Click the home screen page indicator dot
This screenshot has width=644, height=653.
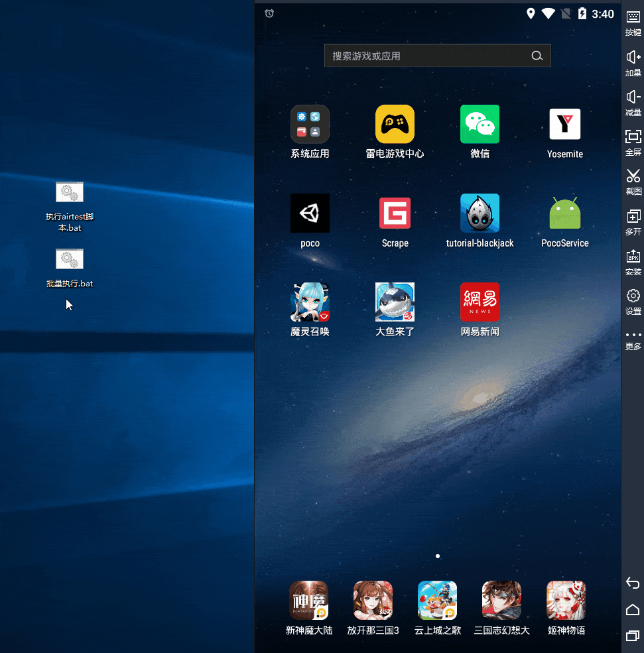point(437,556)
